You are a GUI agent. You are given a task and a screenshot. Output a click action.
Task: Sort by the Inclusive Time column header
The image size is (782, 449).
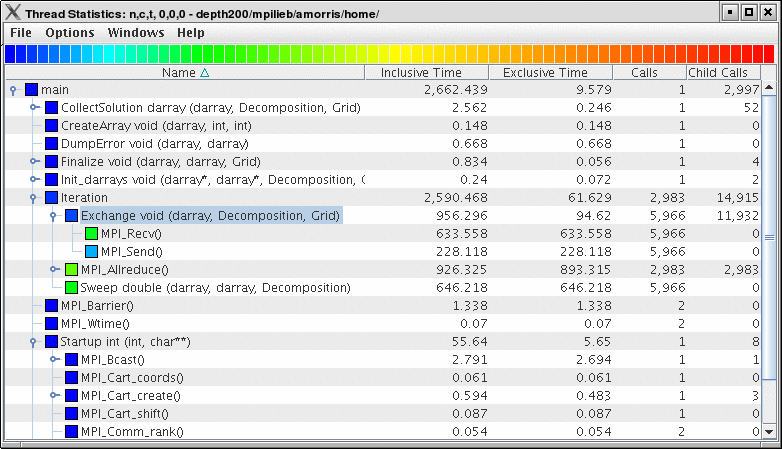click(426, 73)
